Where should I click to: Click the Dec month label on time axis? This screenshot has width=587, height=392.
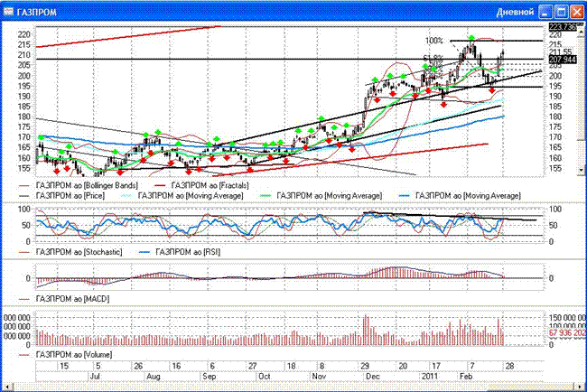tap(372, 377)
